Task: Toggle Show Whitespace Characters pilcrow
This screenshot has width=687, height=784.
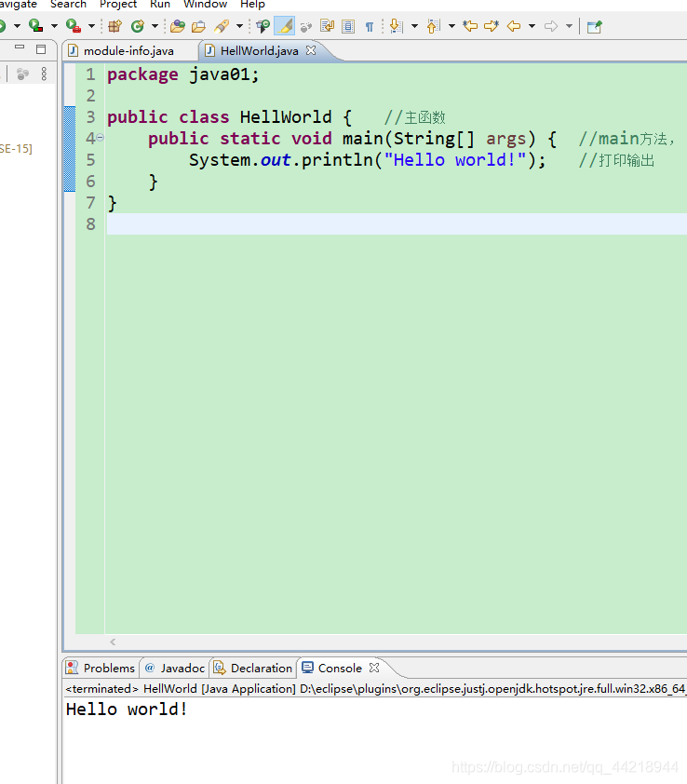Action: pos(369,26)
